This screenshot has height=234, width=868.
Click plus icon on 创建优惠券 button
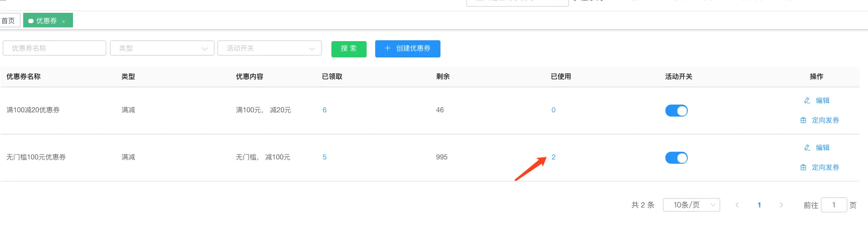pyautogui.click(x=387, y=48)
